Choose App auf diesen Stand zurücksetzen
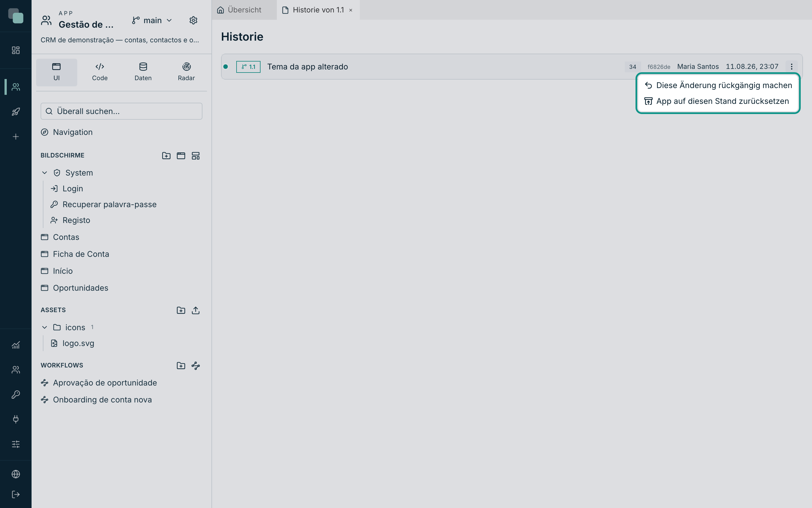812x508 pixels. [718, 101]
